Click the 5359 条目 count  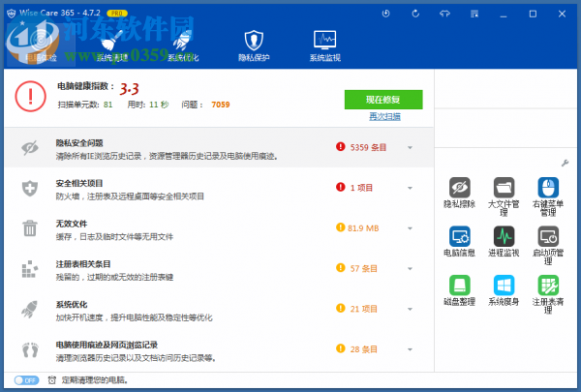tap(368, 147)
